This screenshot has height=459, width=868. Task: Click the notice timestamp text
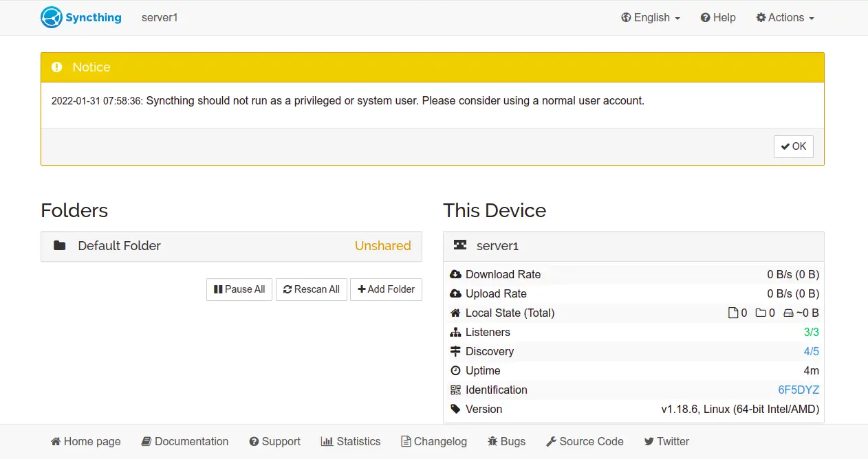(97, 101)
